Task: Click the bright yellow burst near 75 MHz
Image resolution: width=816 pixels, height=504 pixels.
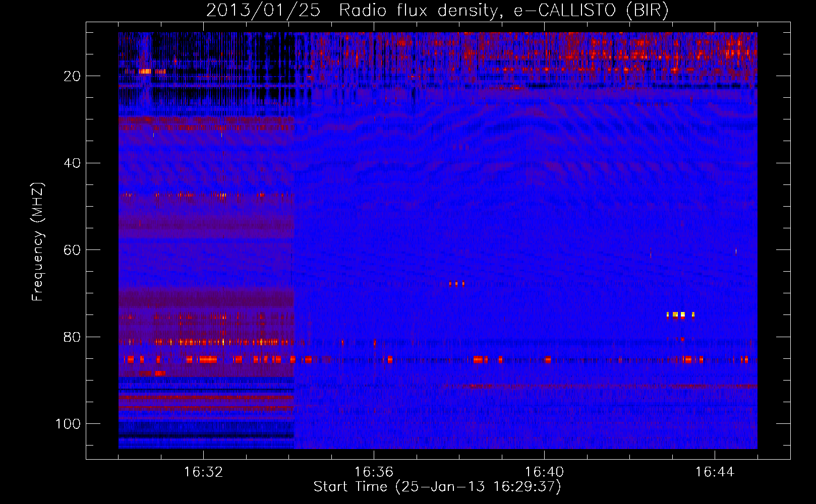Action: [x=680, y=316]
